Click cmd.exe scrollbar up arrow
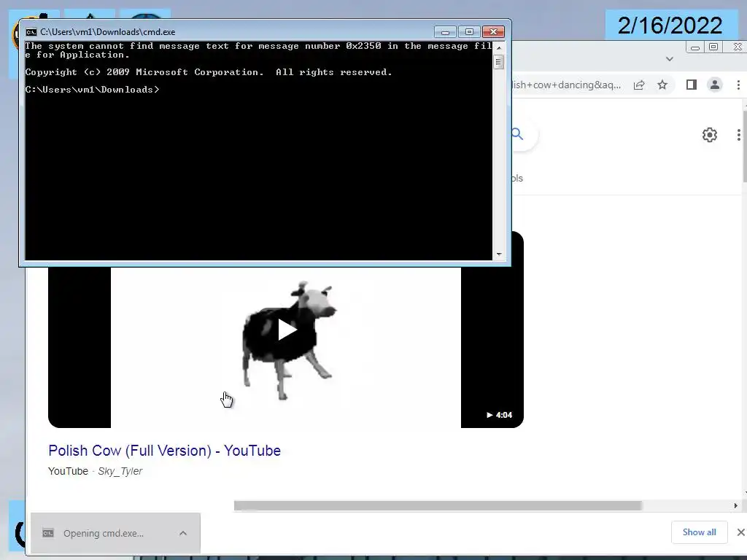The height and width of the screenshot is (560, 747). [499, 47]
